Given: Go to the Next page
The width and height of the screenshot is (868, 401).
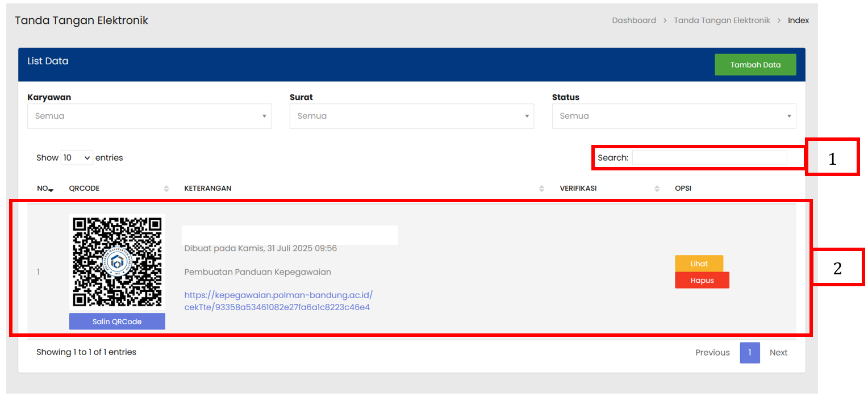Looking at the screenshot, I should point(778,353).
